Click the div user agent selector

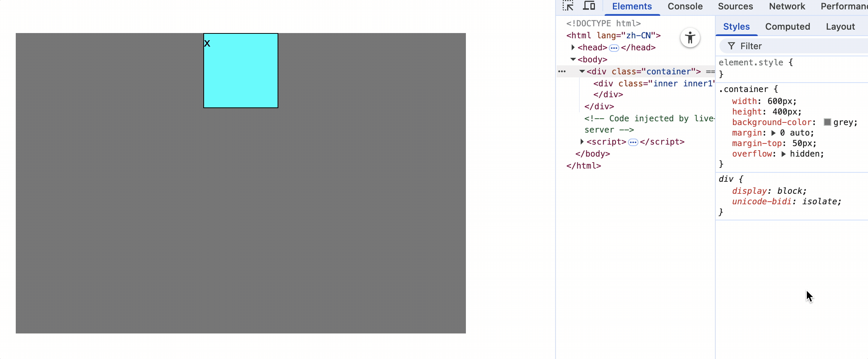tap(726, 179)
